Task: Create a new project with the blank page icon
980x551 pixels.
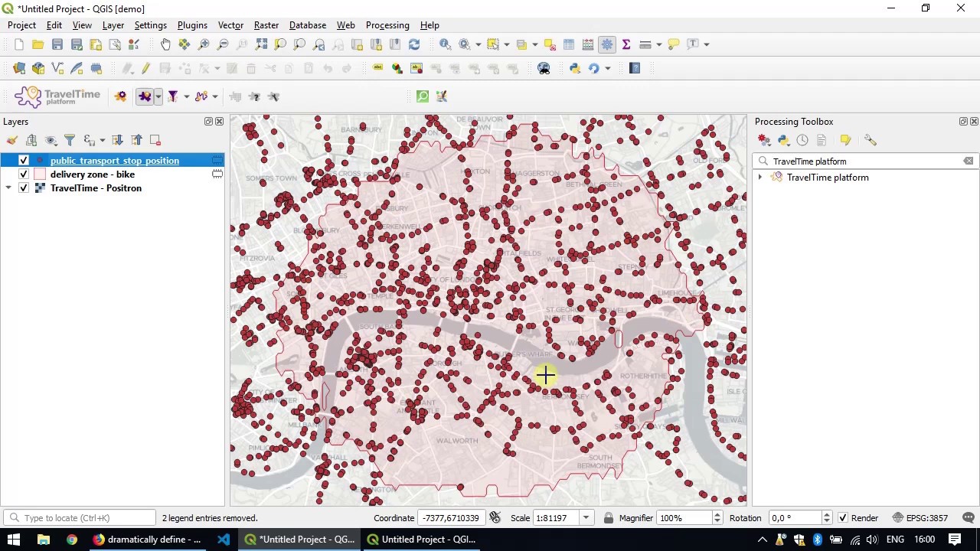Action: [18, 44]
